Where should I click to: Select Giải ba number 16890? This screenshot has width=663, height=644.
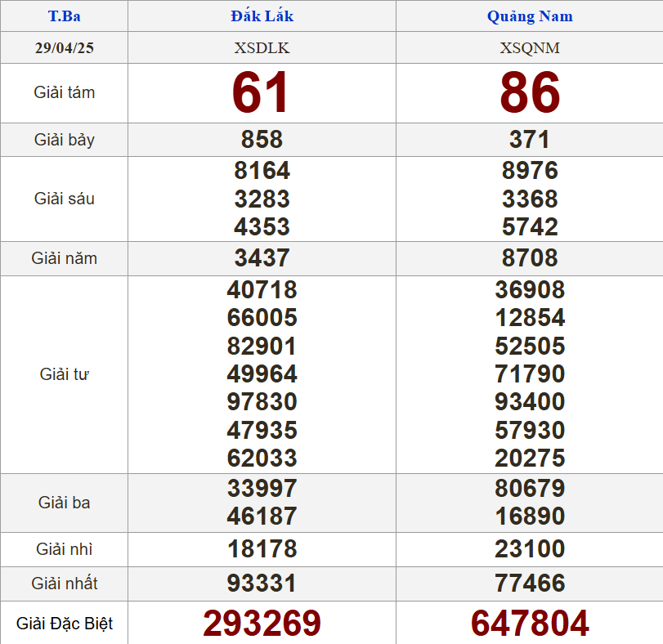pyautogui.click(x=530, y=517)
